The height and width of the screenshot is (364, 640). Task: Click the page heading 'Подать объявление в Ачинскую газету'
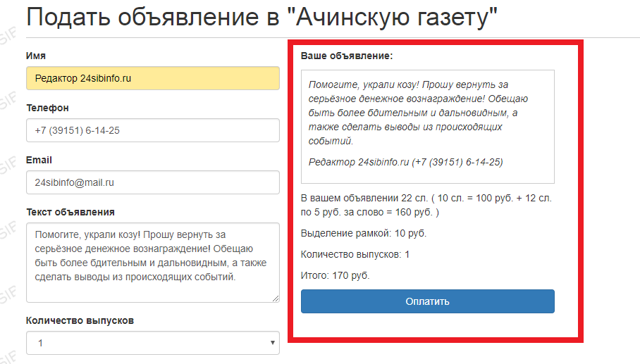261,17
